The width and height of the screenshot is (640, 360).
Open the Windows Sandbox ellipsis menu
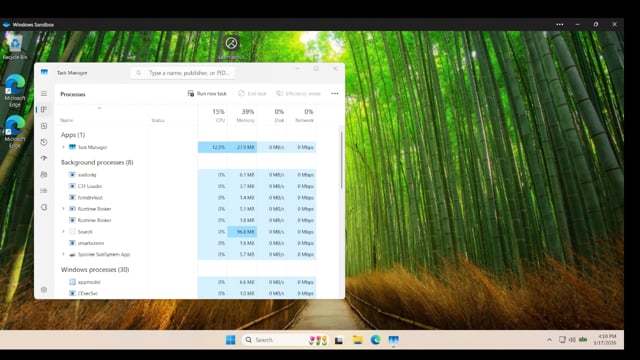pyautogui.click(x=560, y=24)
